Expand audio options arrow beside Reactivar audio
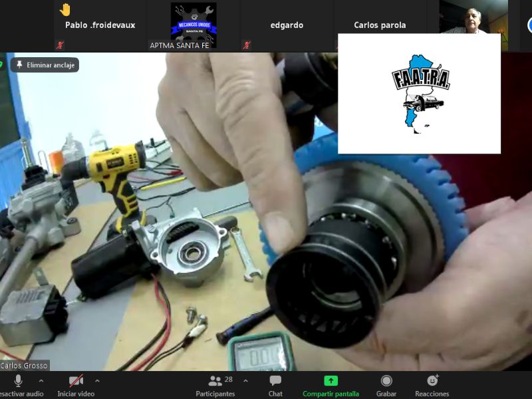Image resolution: width=532 pixels, height=399 pixels. (x=41, y=381)
